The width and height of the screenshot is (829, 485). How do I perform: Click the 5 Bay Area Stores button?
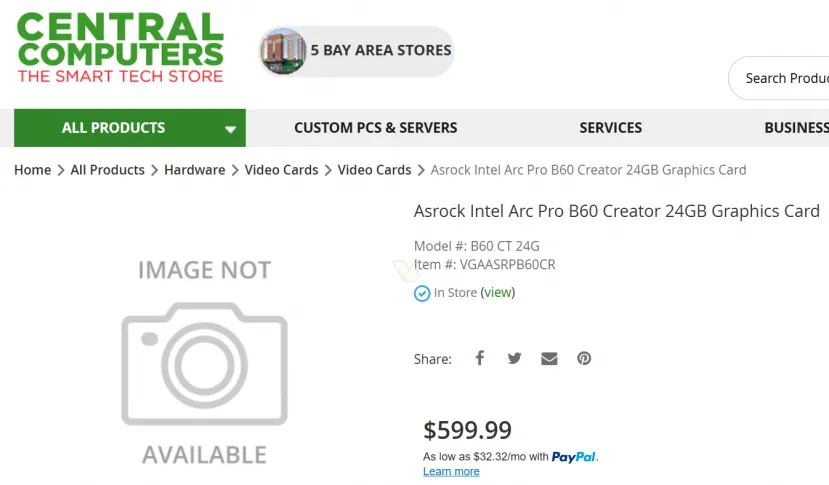click(x=380, y=50)
